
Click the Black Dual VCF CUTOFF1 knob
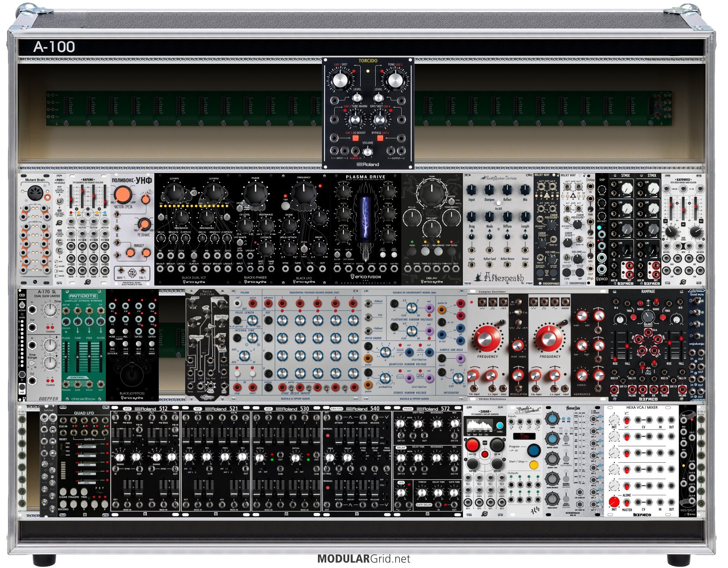point(175,191)
